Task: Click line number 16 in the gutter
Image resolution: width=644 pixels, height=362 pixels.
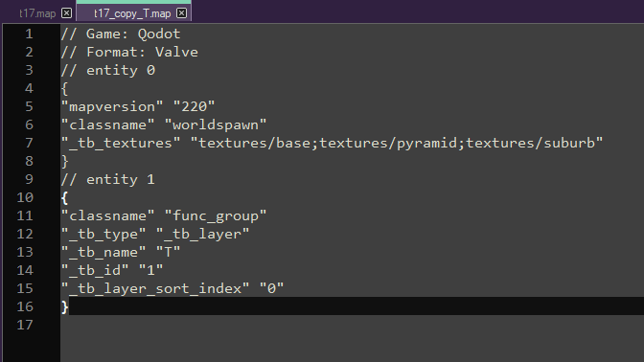Action: 25,306
